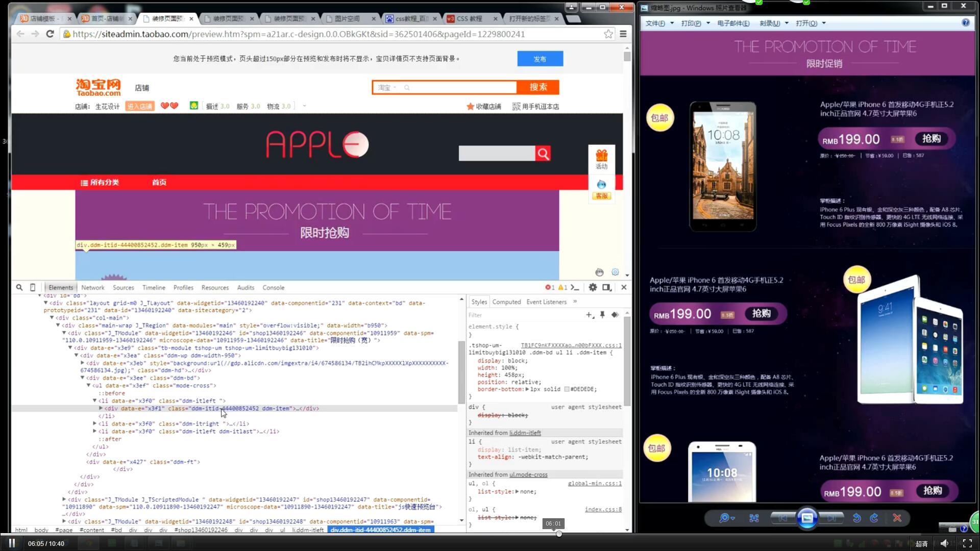Click the Chrome address bar URL
This screenshot has width=980, height=551.
click(299, 34)
